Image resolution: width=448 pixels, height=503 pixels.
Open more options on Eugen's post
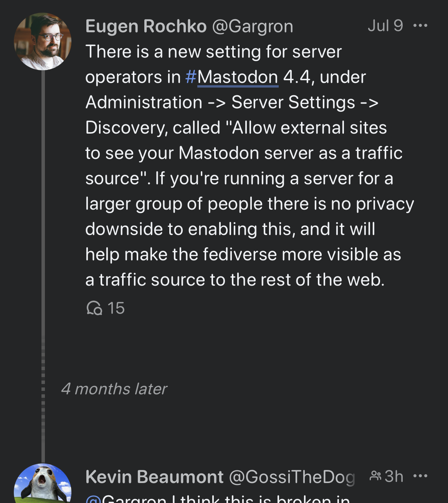point(420,26)
